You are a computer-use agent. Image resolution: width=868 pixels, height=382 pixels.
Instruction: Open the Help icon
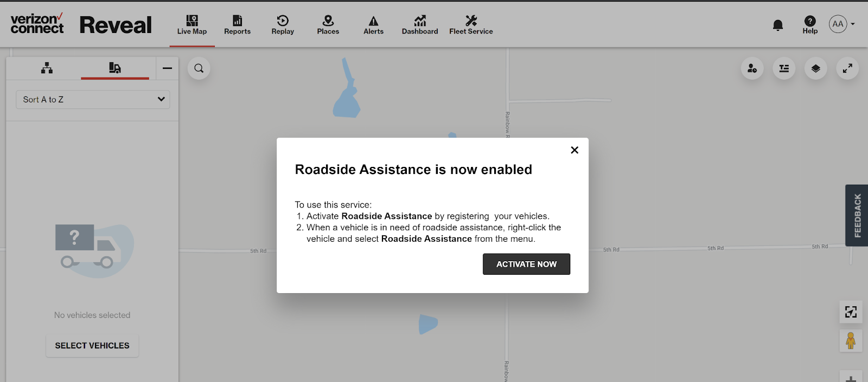tap(810, 25)
